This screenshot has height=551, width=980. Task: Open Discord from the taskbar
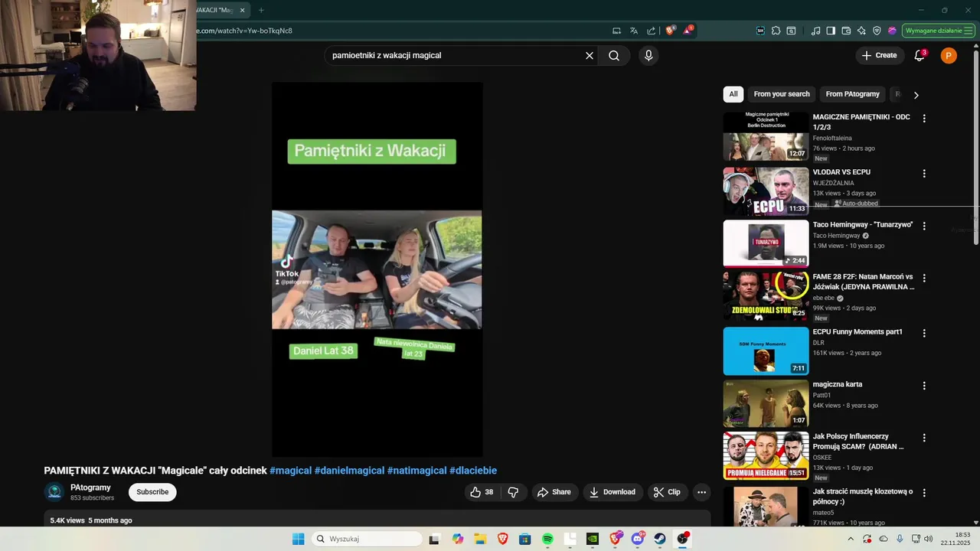[x=637, y=539]
